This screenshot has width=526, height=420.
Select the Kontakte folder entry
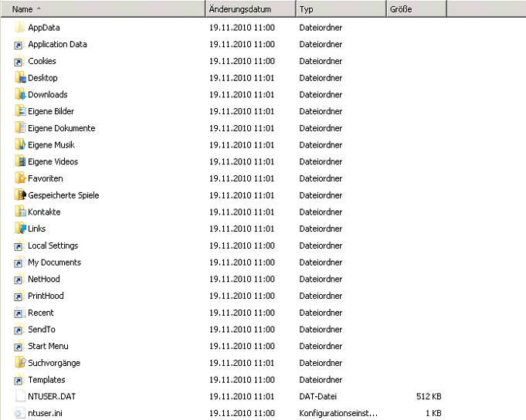(44, 212)
